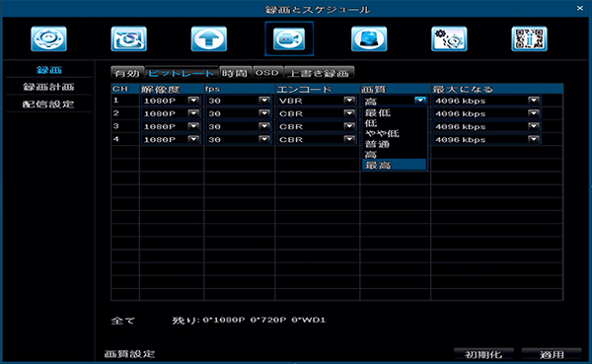The width and height of the screenshot is (592, 364).
Task: Open 録画計画 in the left sidebar
Action: tap(48, 87)
